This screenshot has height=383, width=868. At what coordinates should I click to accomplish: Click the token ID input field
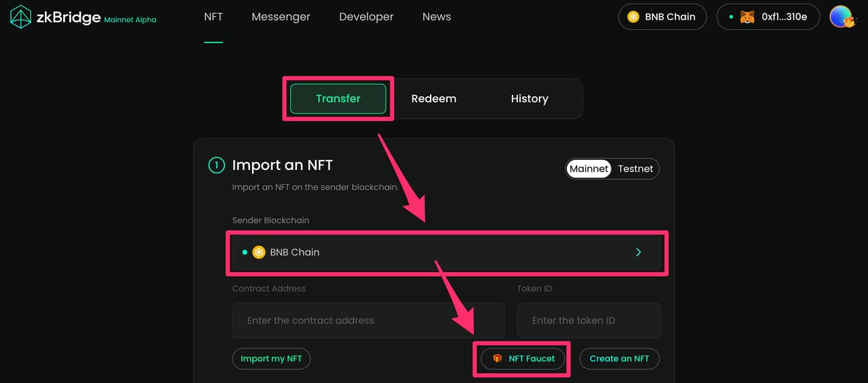(589, 321)
